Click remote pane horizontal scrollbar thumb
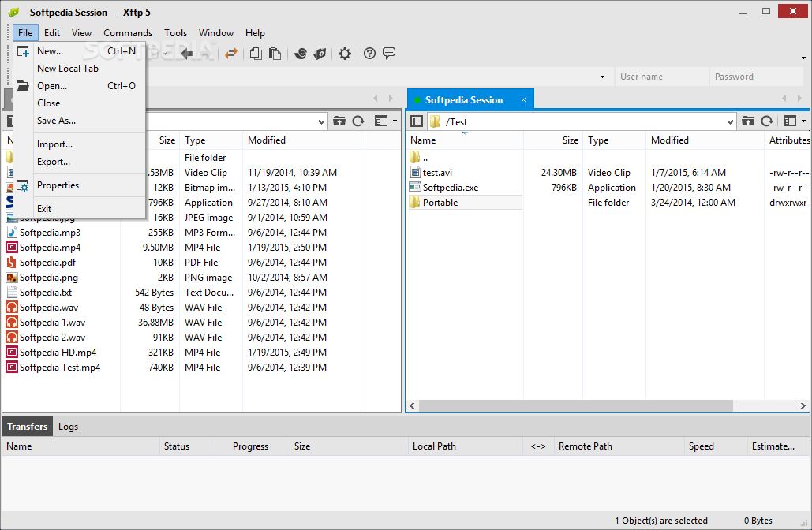 [x=575, y=405]
